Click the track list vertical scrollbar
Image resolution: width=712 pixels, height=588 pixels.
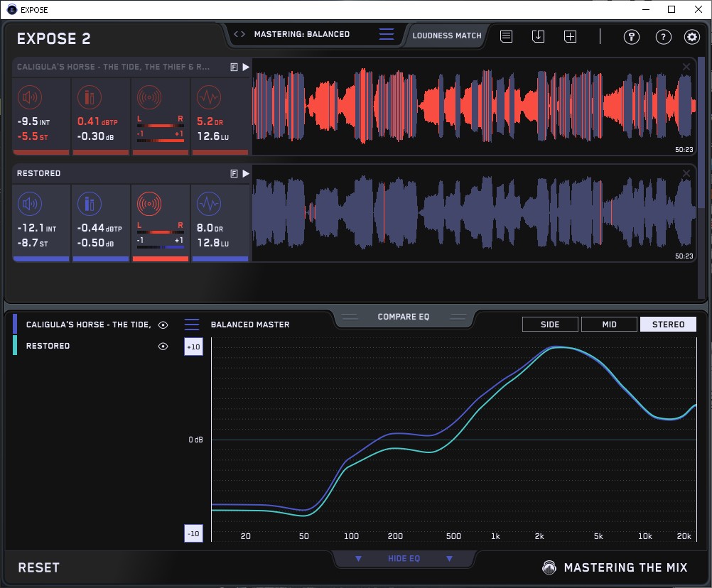point(701,131)
